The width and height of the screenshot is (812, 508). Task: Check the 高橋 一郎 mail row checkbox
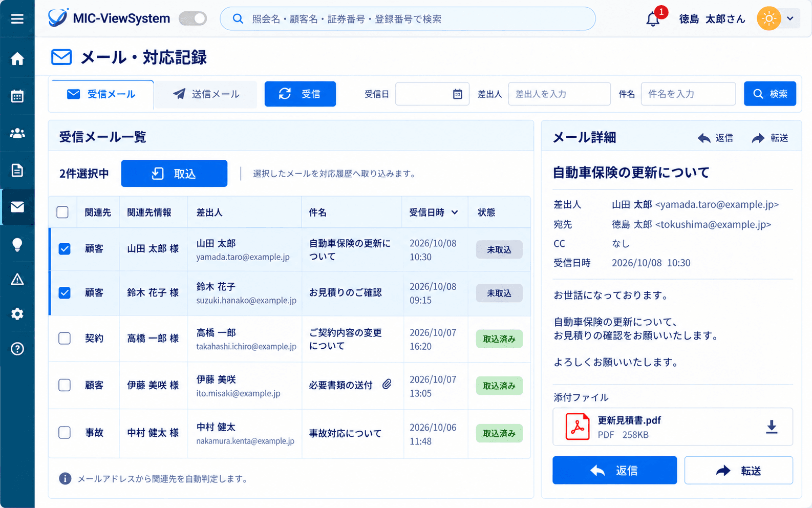click(65, 338)
